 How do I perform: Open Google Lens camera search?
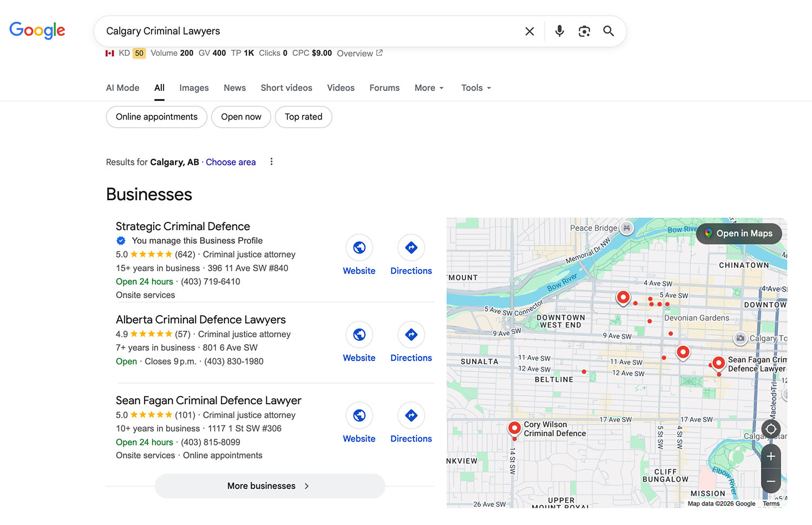tap(584, 31)
